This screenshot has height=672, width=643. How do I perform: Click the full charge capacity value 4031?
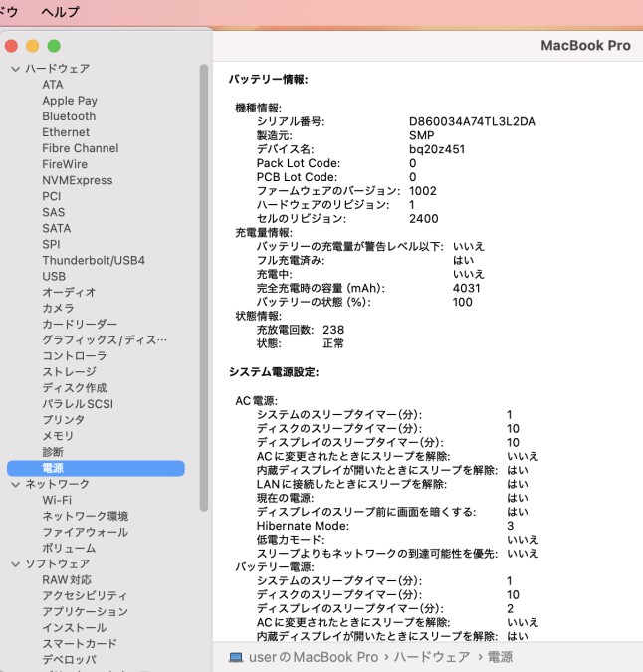pyautogui.click(x=467, y=288)
